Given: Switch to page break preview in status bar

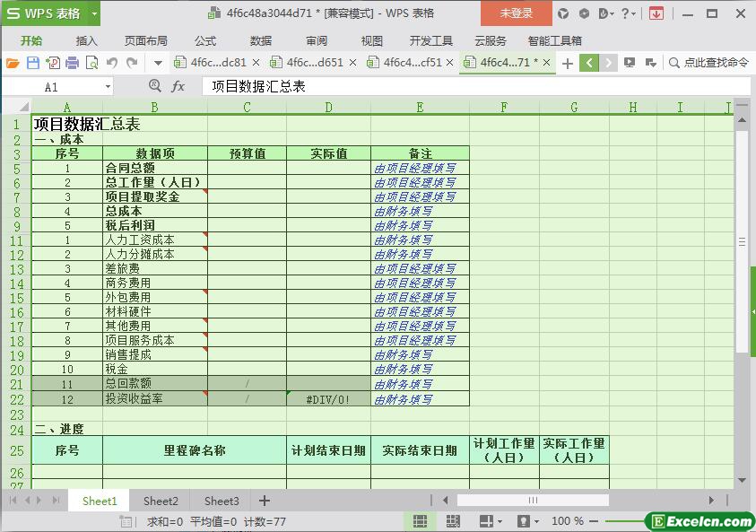Looking at the screenshot, I should [452, 521].
